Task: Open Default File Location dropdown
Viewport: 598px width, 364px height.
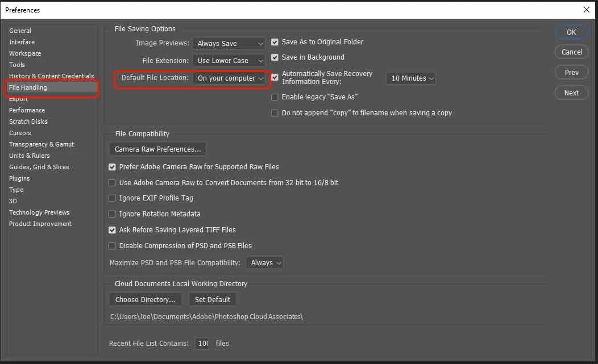Action: click(229, 78)
